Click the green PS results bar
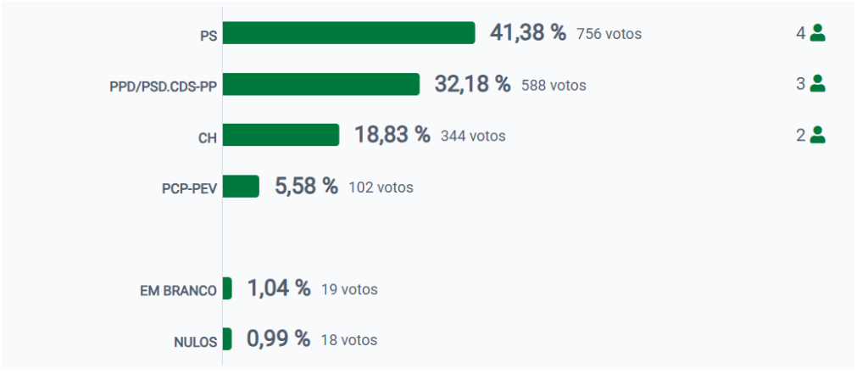 348,33
